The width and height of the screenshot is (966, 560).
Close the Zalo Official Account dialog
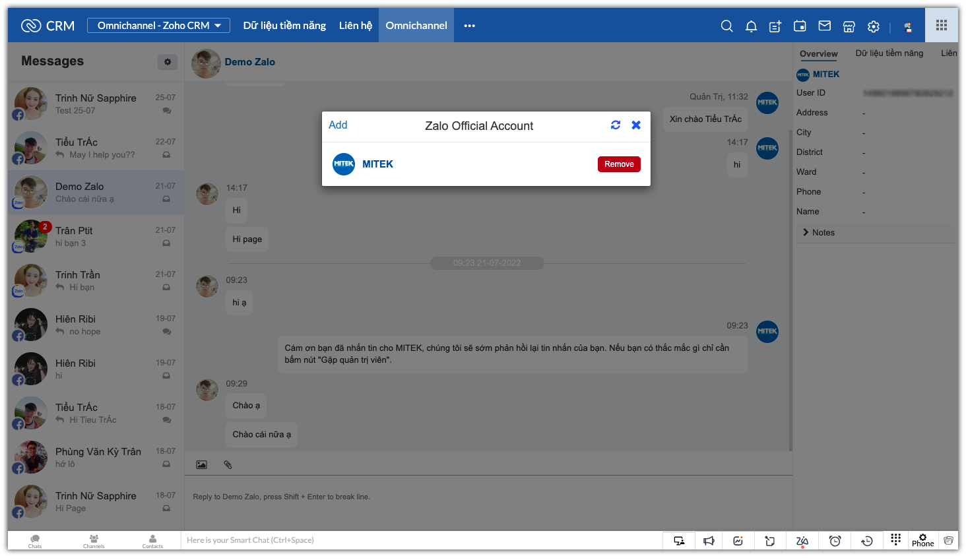[636, 125]
